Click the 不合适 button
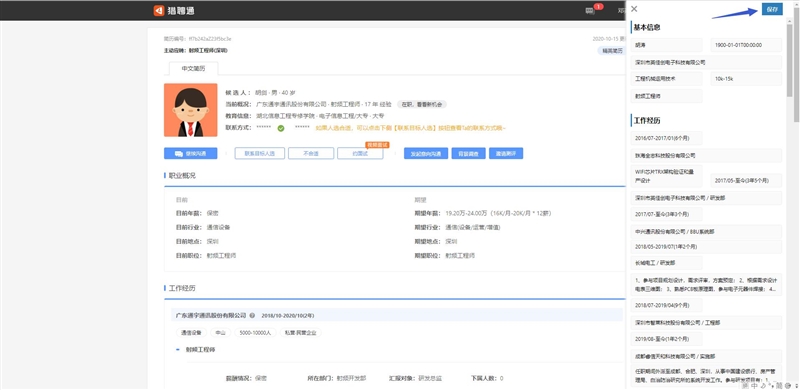Image resolution: width=800 pixels, height=390 pixels. [x=311, y=153]
